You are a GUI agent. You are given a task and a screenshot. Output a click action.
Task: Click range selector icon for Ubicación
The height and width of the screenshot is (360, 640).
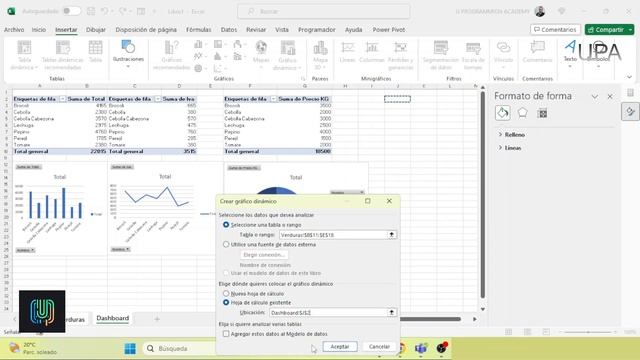pos(391,312)
